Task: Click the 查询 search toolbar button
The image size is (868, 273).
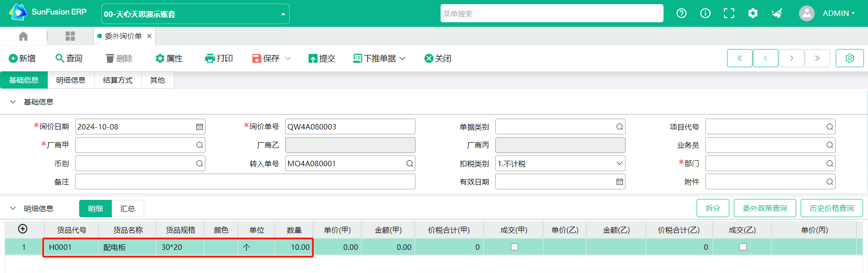Action: coord(69,58)
